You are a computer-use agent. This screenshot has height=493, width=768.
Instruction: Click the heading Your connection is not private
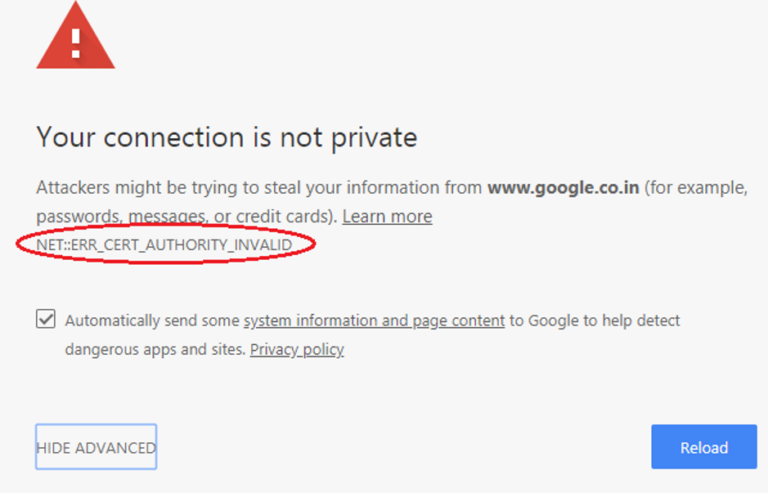pyautogui.click(x=226, y=136)
